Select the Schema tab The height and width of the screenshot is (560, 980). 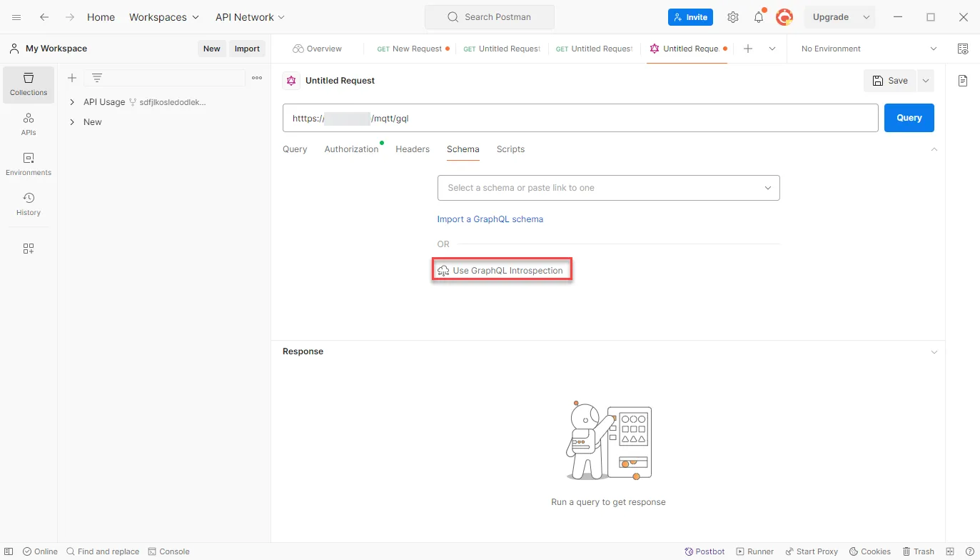(463, 149)
